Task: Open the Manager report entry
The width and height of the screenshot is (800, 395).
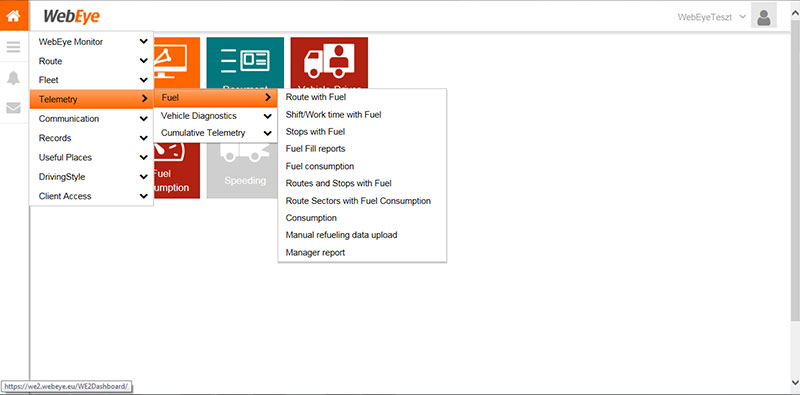Action: point(315,252)
